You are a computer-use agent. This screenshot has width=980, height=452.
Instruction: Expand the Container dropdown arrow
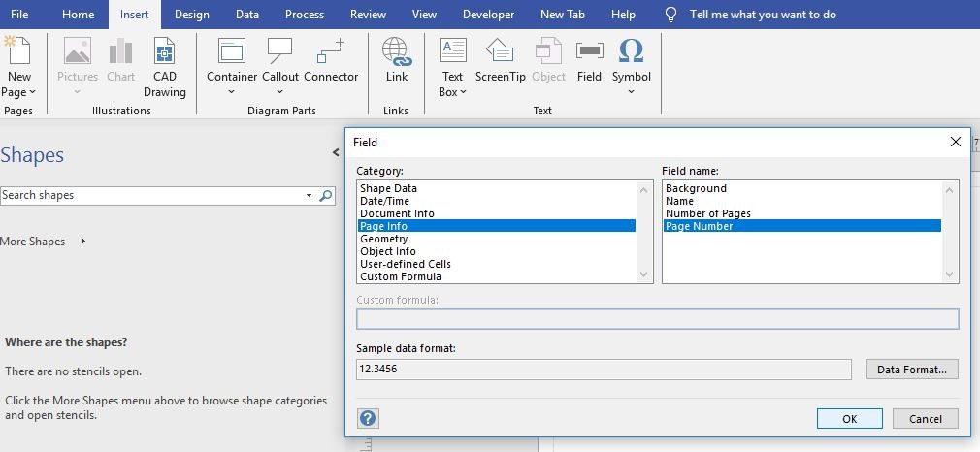point(231,92)
